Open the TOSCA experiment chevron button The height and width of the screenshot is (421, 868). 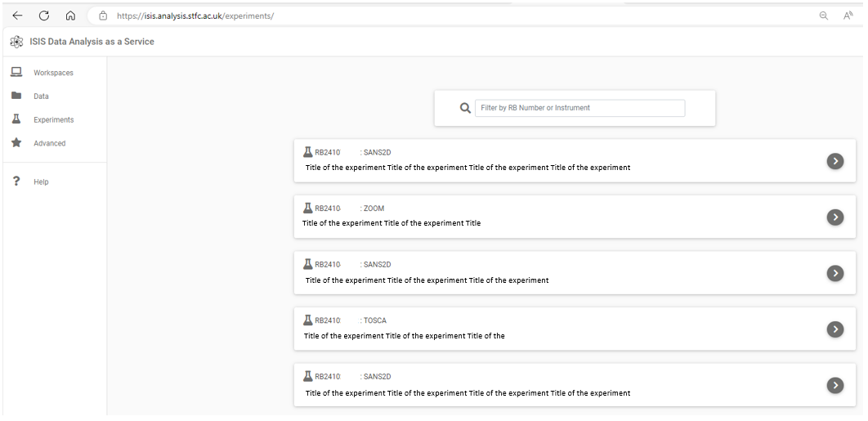tap(834, 329)
